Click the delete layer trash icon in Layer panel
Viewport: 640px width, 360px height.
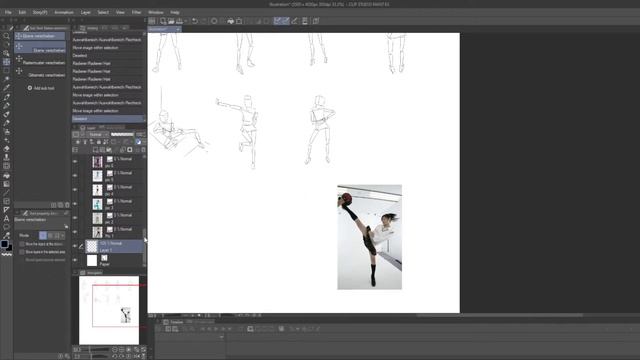pyautogui.click(x=143, y=150)
